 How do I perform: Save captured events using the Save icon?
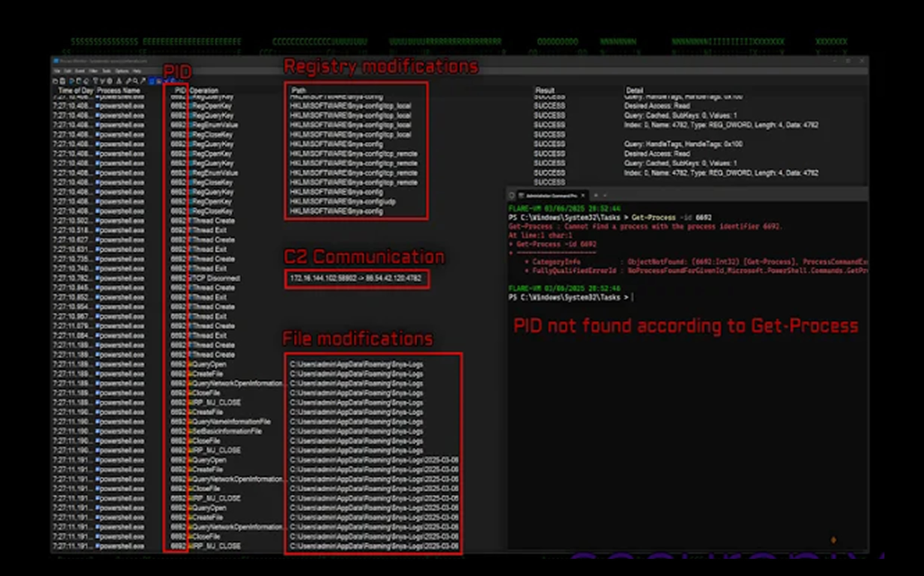point(62,81)
